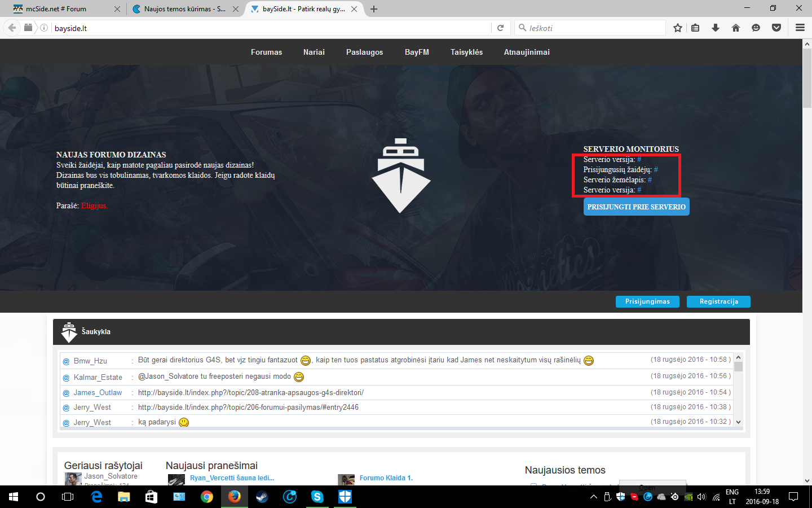812x508 pixels.
Task: Mention Kalmar_Estate using the @ icon
Action: click(x=66, y=378)
